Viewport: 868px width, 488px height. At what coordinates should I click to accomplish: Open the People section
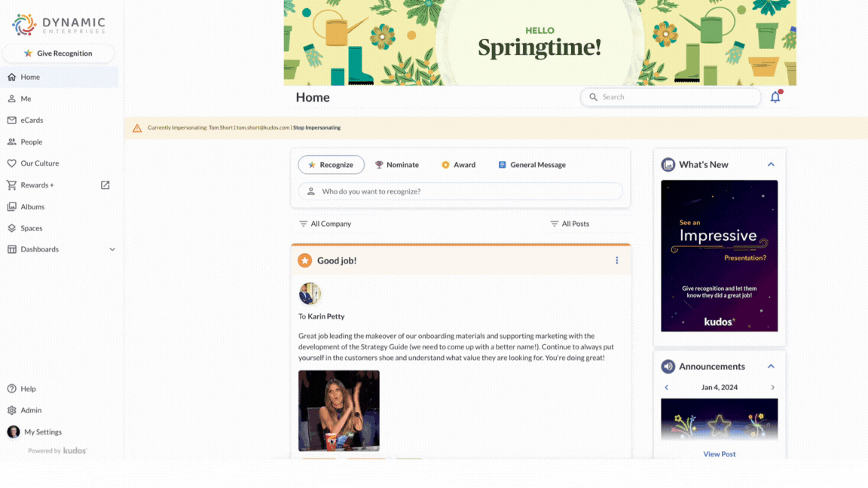[x=60, y=142]
